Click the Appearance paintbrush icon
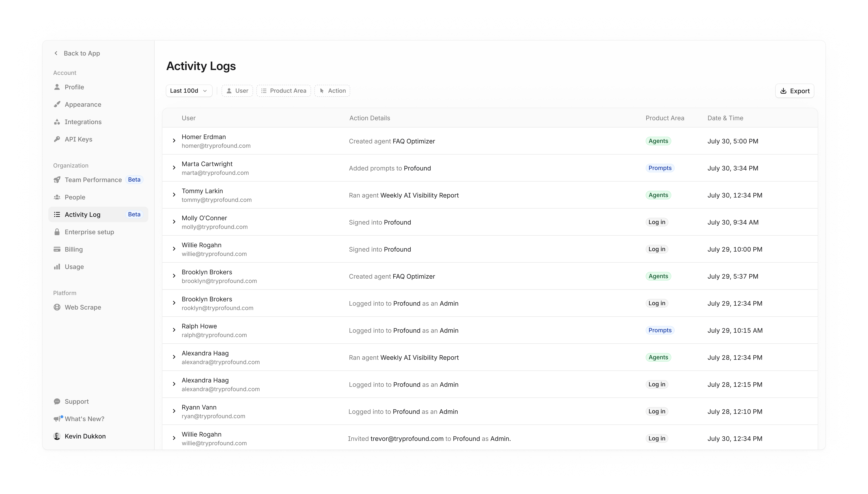This screenshot has width=868, height=494. click(x=57, y=105)
